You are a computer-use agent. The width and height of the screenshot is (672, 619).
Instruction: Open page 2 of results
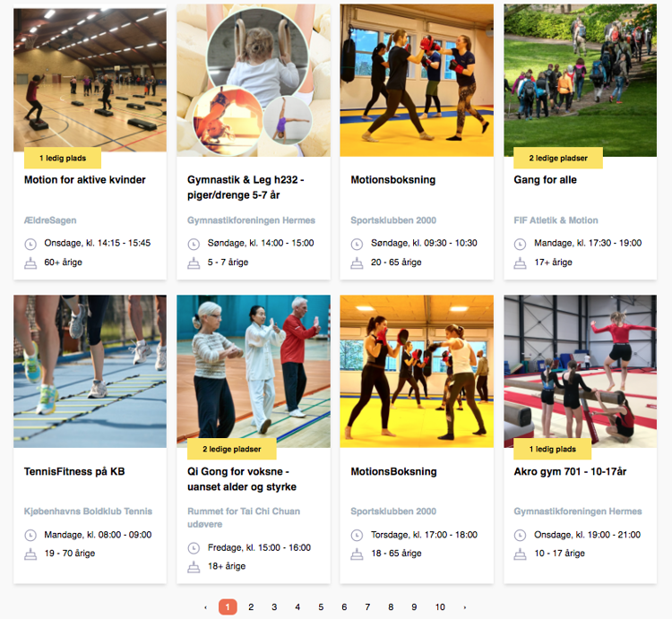coord(251,607)
